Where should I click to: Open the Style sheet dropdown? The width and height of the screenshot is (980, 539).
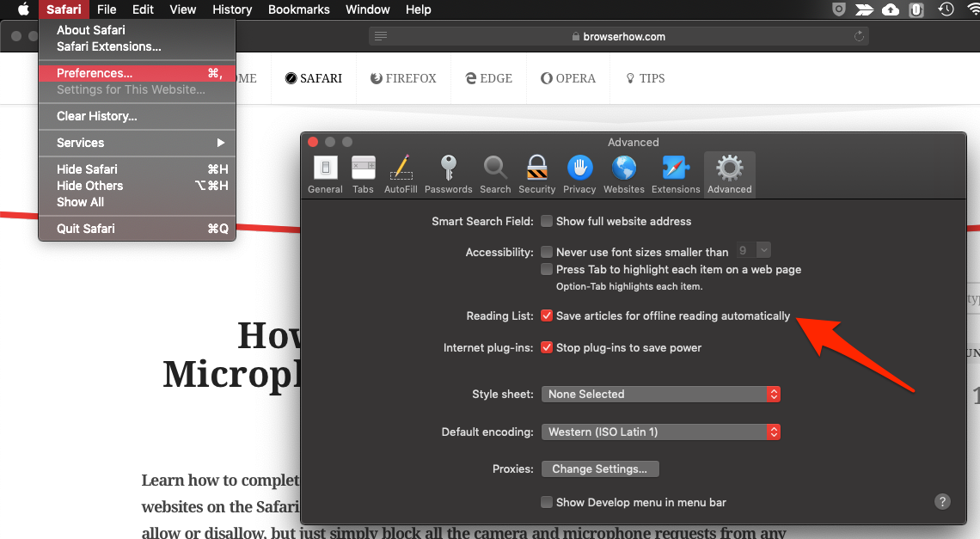click(x=660, y=395)
